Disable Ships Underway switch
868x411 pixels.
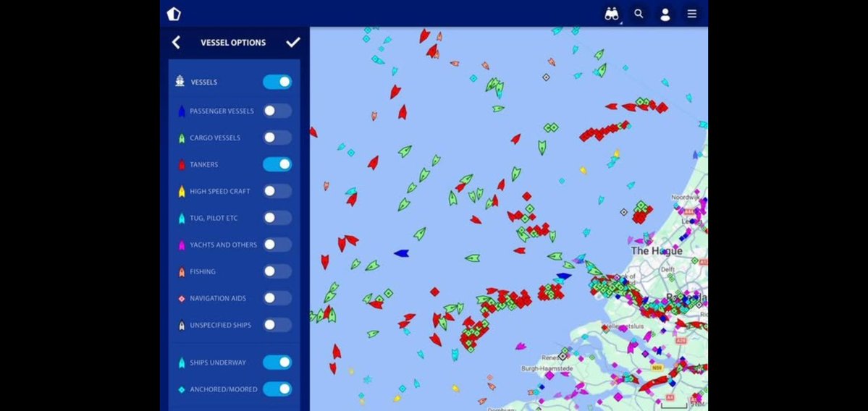tap(277, 363)
